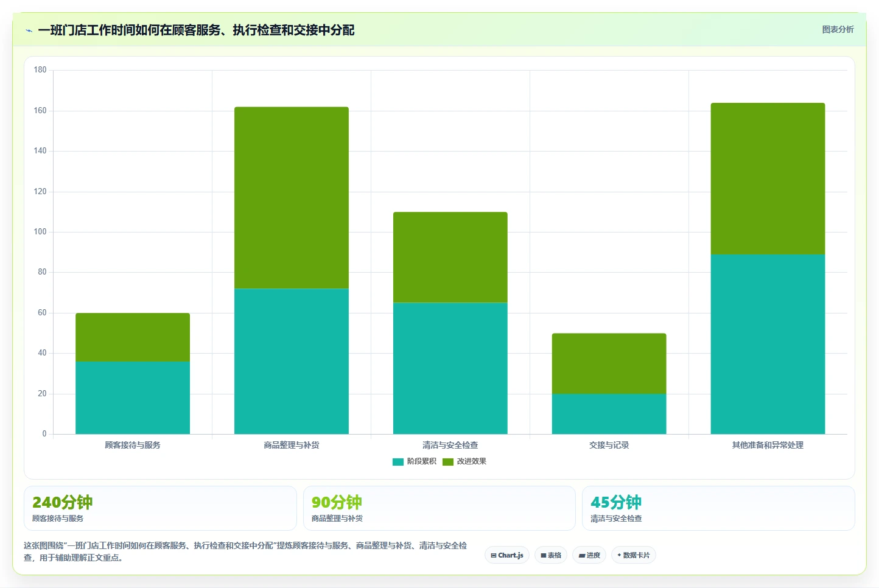Image resolution: width=879 pixels, height=588 pixels.
Task: Click the green segment of 其他准备和异常处理 bar
Action: click(x=768, y=178)
